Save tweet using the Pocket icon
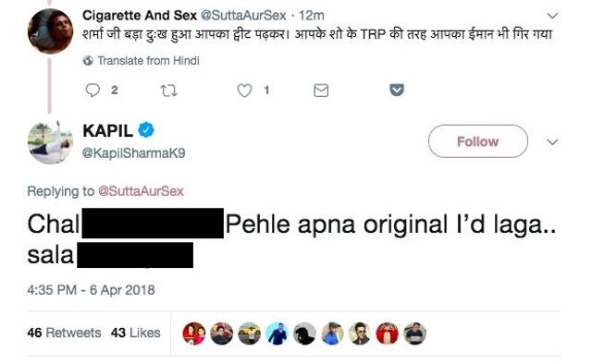This screenshot has width=592, height=364. (x=397, y=90)
